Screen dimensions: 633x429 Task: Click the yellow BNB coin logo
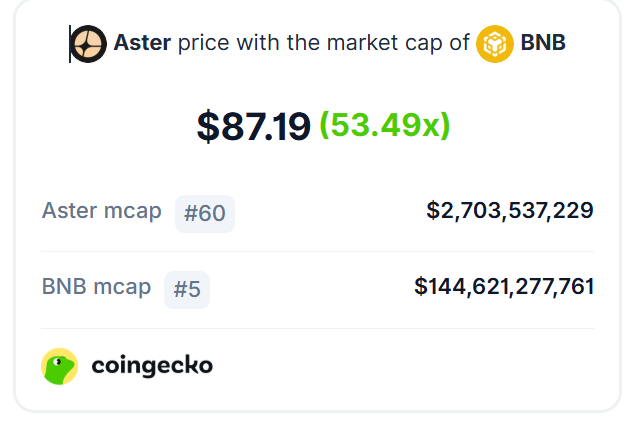pyautogui.click(x=495, y=44)
